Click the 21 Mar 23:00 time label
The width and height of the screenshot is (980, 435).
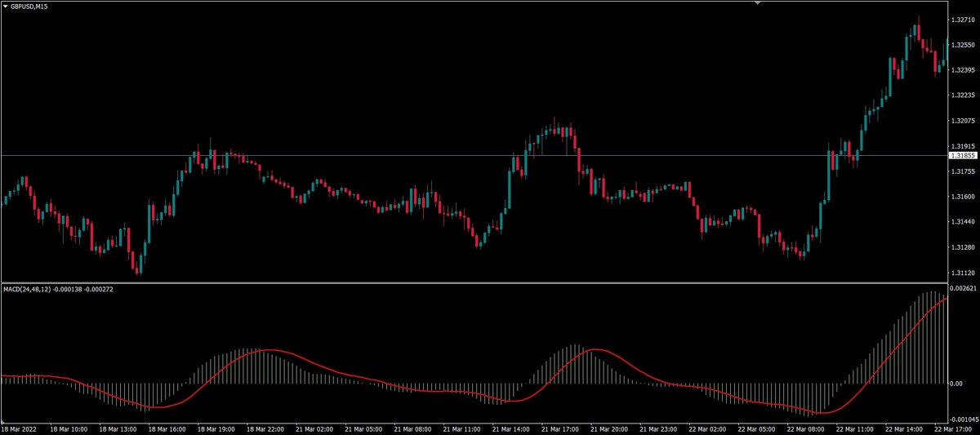click(x=659, y=428)
